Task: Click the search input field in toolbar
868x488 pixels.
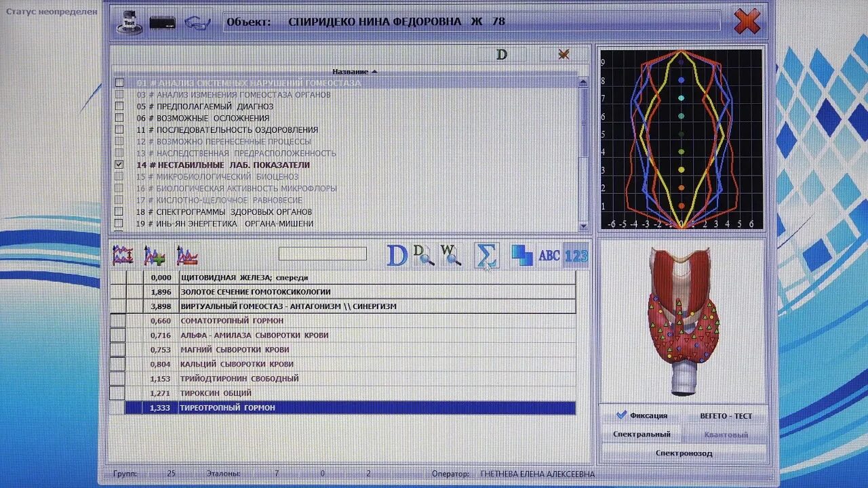Action: point(323,253)
